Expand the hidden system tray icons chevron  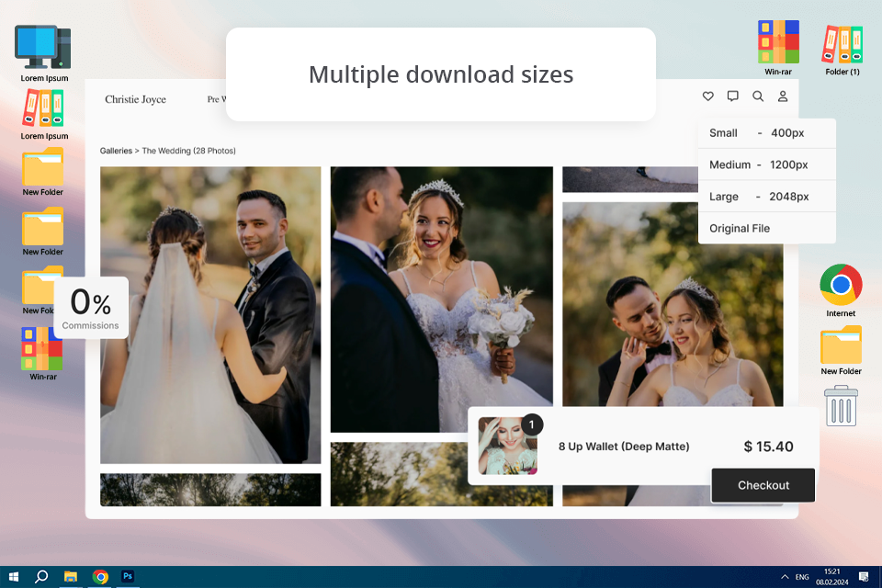click(x=785, y=577)
